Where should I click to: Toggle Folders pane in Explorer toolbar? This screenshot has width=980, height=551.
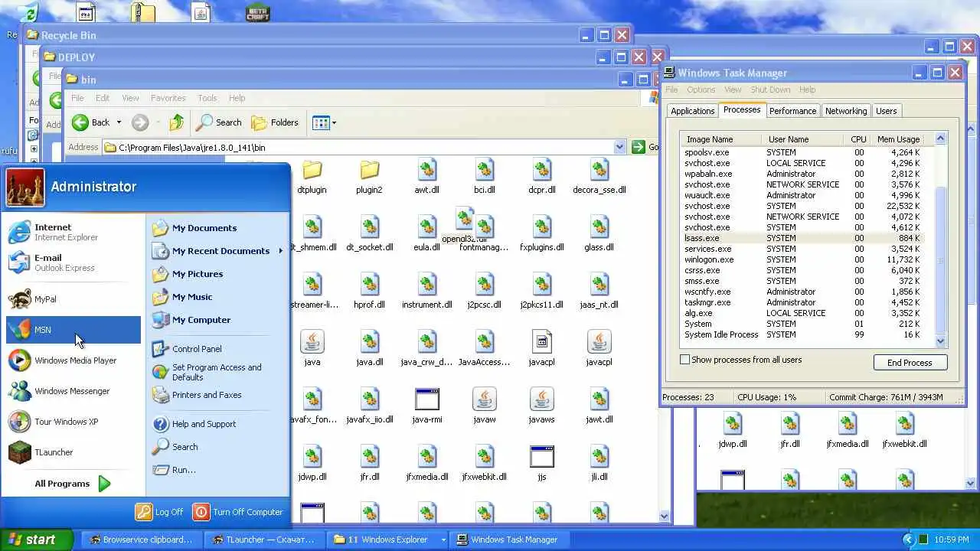coord(275,122)
